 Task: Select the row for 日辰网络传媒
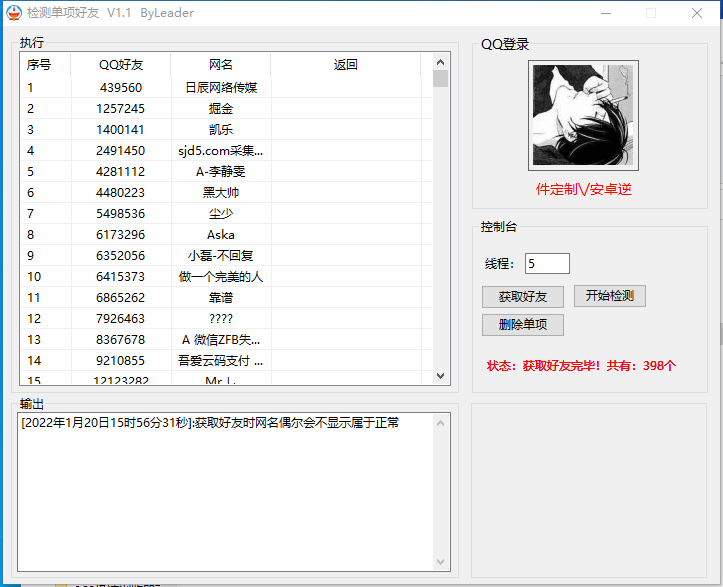pos(221,88)
